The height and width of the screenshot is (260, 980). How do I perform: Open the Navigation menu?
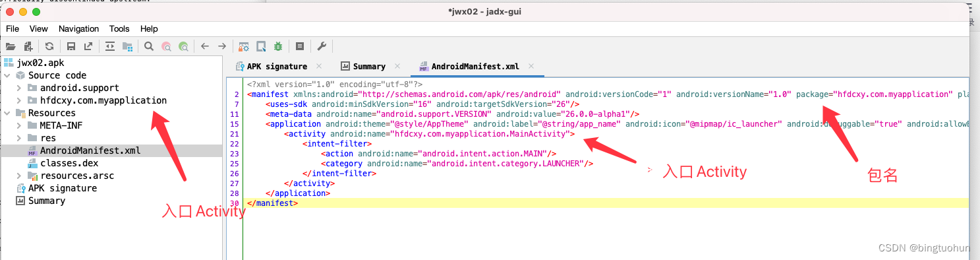(78, 28)
